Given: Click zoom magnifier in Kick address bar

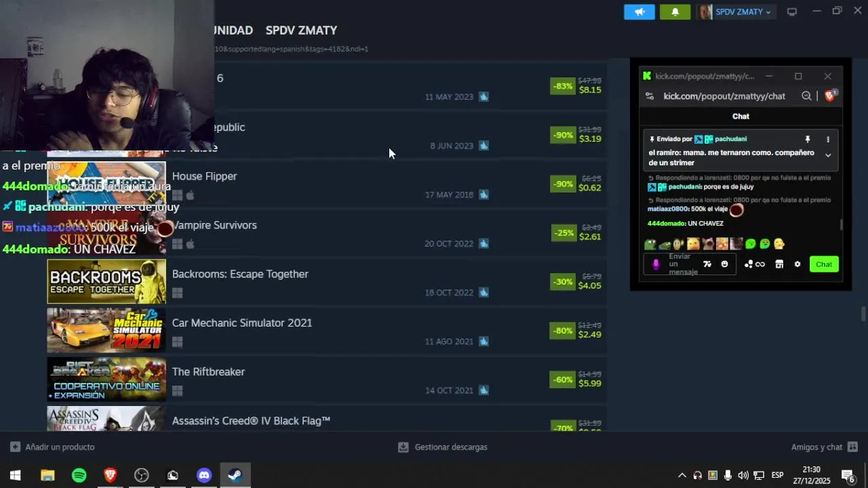Looking at the screenshot, I should [806, 96].
